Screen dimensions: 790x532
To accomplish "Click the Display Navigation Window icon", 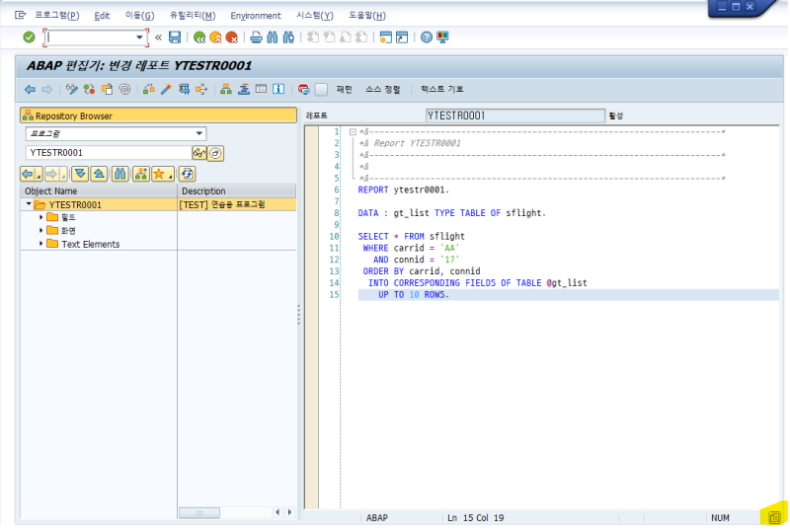I will pos(244,90).
